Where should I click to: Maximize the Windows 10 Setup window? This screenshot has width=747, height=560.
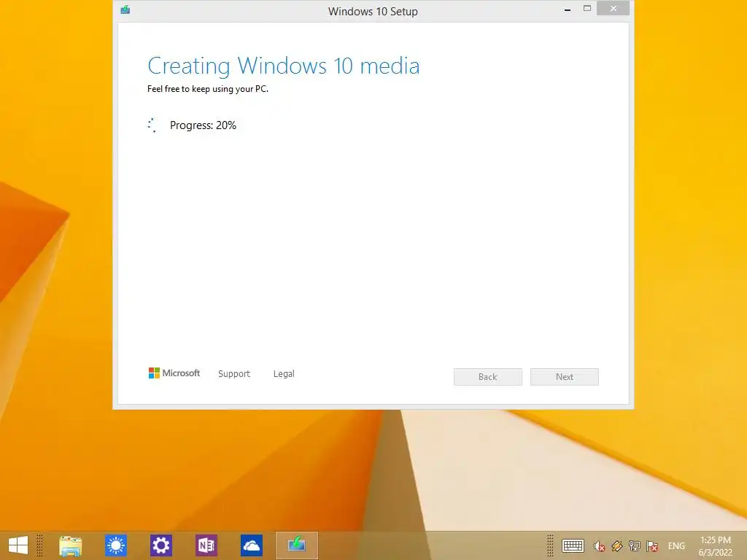click(x=587, y=9)
